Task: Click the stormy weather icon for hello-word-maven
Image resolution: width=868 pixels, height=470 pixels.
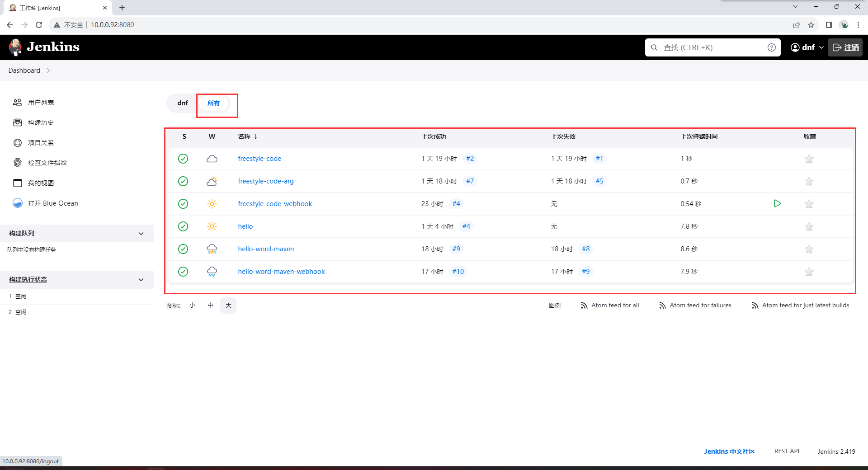Action: click(212, 249)
